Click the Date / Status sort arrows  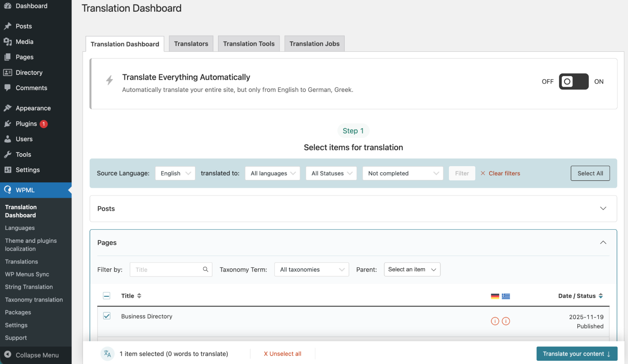601,296
